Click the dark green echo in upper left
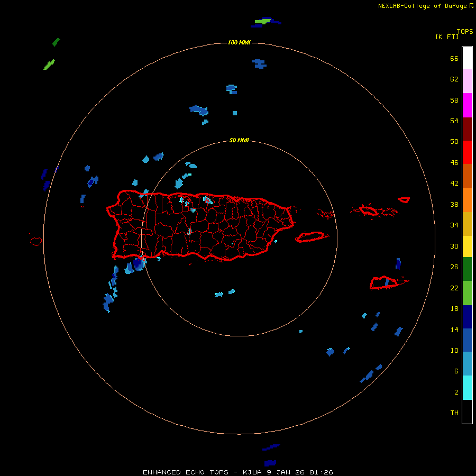476x476 pixels. pyautogui.click(x=56, y=42)
